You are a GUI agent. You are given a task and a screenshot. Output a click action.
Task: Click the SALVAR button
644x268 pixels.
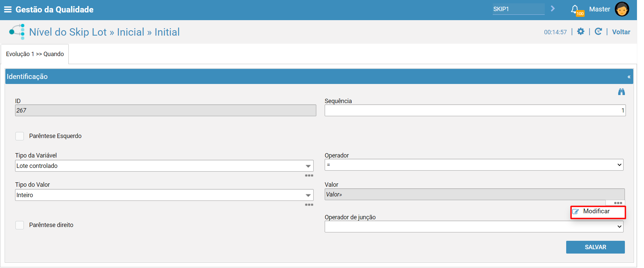click(x=595, y=247)
